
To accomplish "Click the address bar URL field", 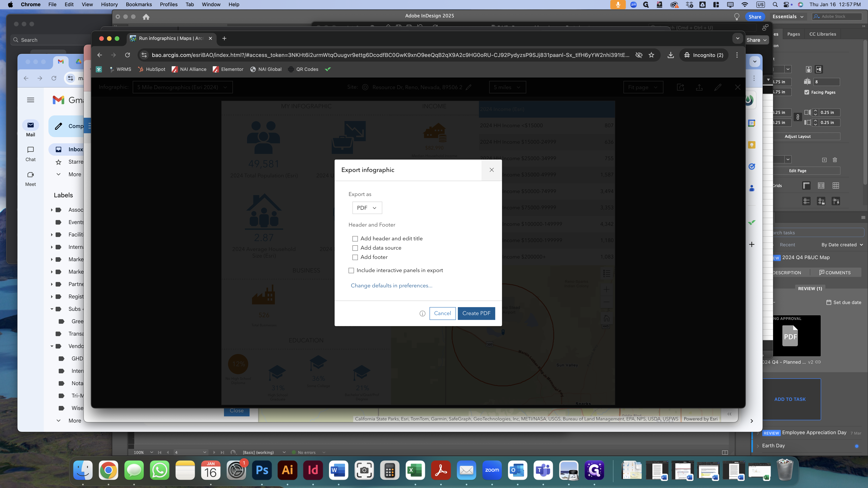I will 390,55.
